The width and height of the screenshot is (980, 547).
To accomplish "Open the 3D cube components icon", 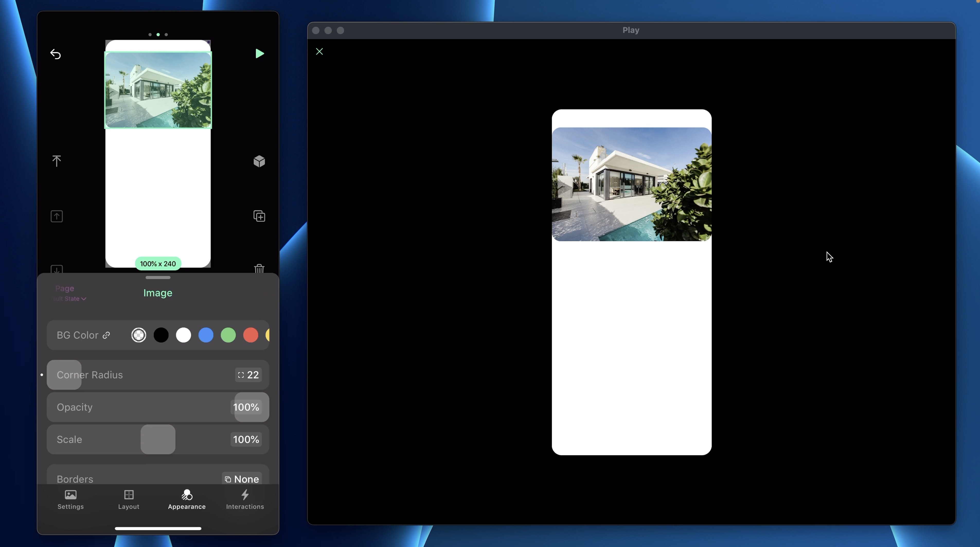I will (x=259, y=161).
